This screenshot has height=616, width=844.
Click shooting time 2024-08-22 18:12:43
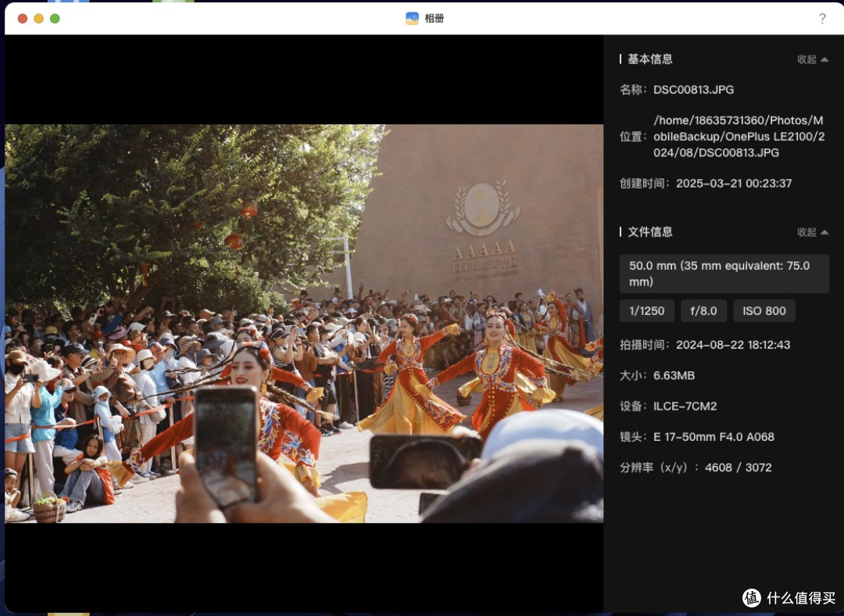click(733, 345)
